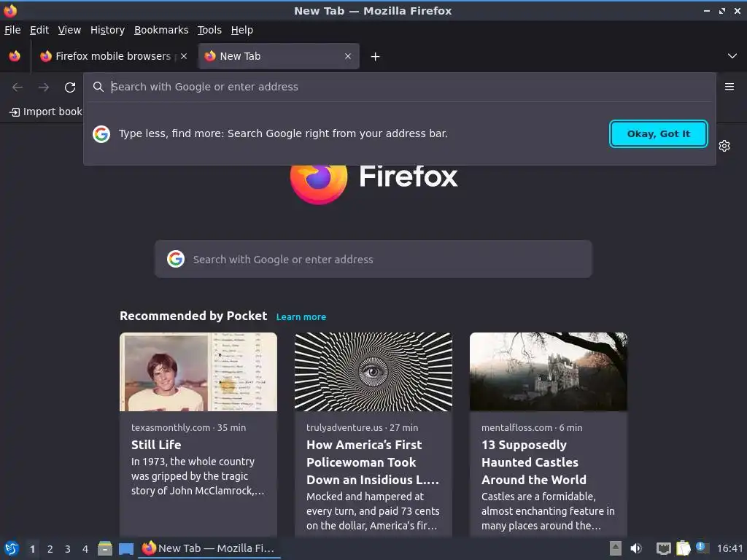Open the hypnotic eye article thumbnail

click(373, 372)
